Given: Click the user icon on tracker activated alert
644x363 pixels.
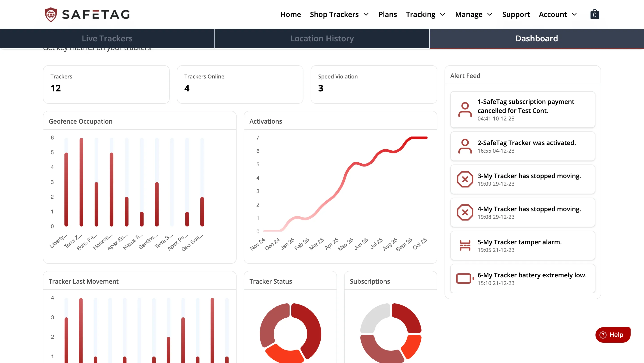Looking at the screenshot, I should point(465,146).
